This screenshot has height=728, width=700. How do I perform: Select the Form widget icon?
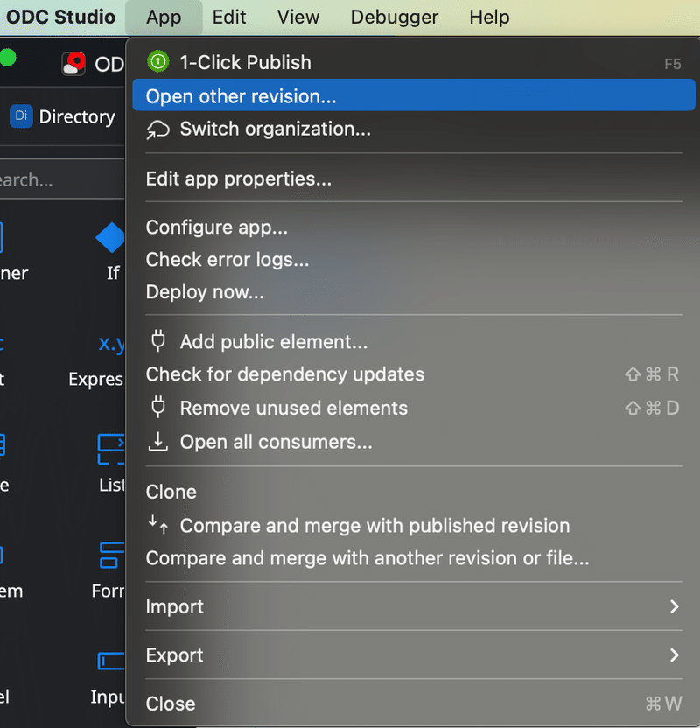tap(112, 556)
